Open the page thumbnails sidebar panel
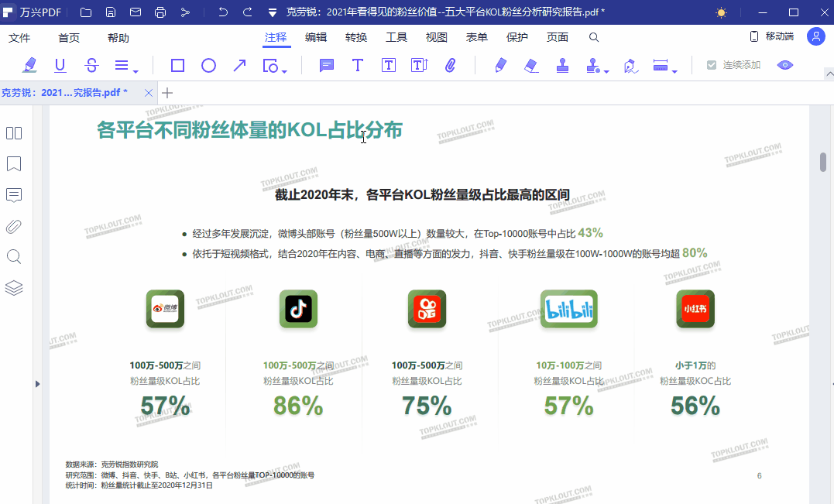The image size is (834, 504). [14, 133]
